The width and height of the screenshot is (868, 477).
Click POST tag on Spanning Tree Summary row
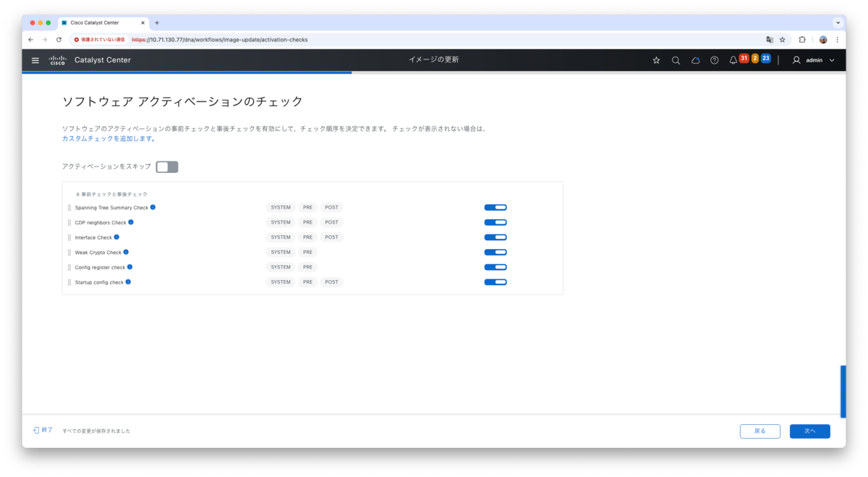coord(331,208)
